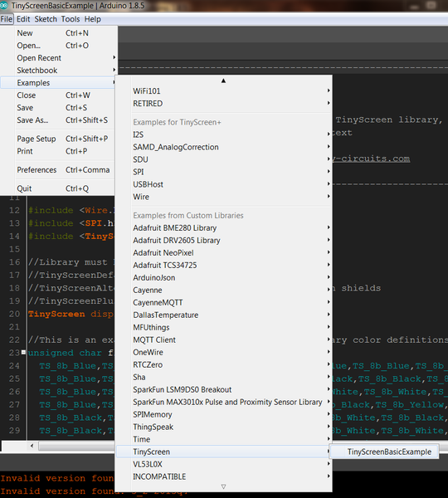Click the Arduino icon in title bar
The width and height of the screenshot is (448, 498).
(x=4, y=6)
